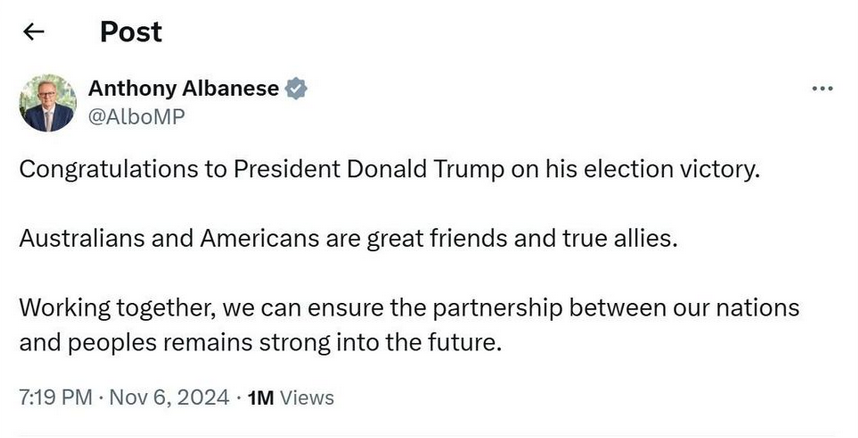Screen dimensions: 858x438
Task: Click the 1M Views count
Action: point(290,397)
